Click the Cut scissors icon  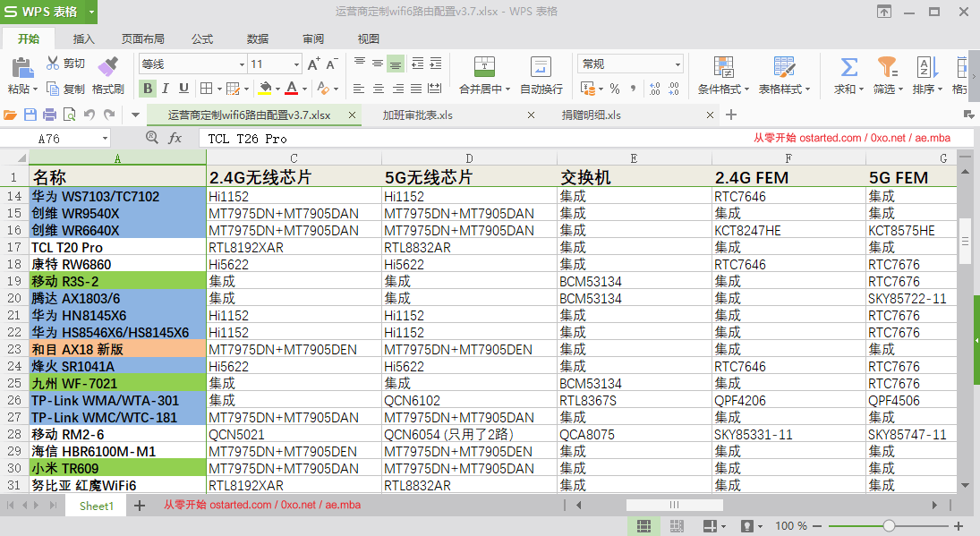tap(53, 64)
